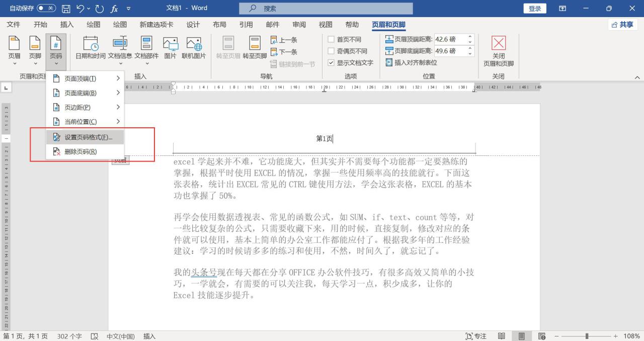The image size is (644, 341).
Task: Expand the 页面底端 submenu
Action: 85,93
